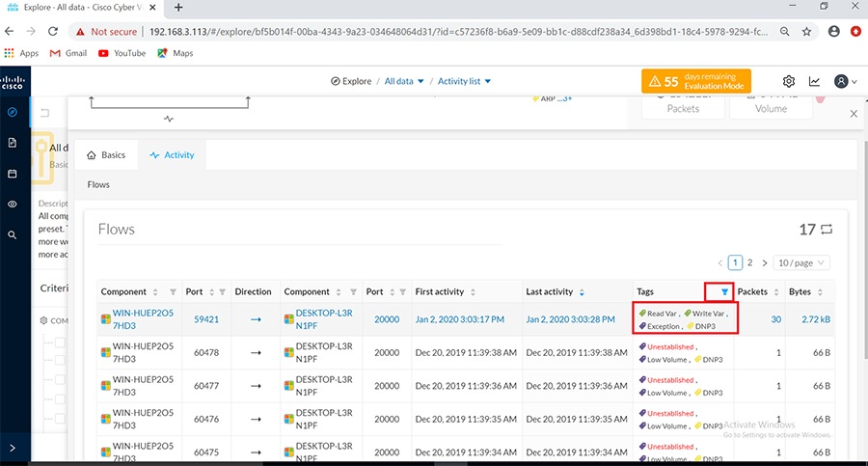This screenshot has height=466, width=868.
Task: Open Maps bookmark
Action: (175, 53)
